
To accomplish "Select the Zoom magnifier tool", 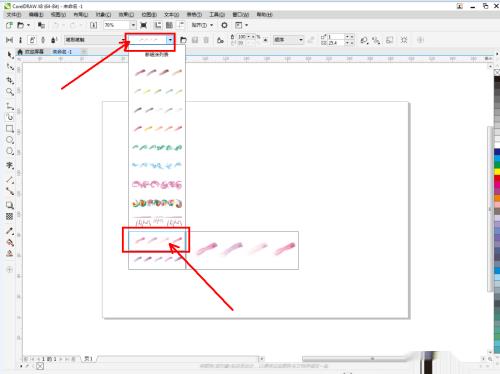I will [x=10, y=92].
